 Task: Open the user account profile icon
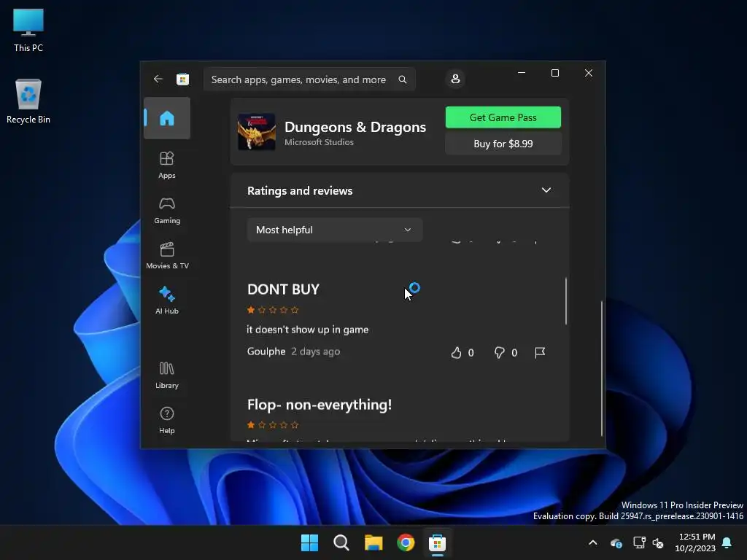click(x=455, y=79)
